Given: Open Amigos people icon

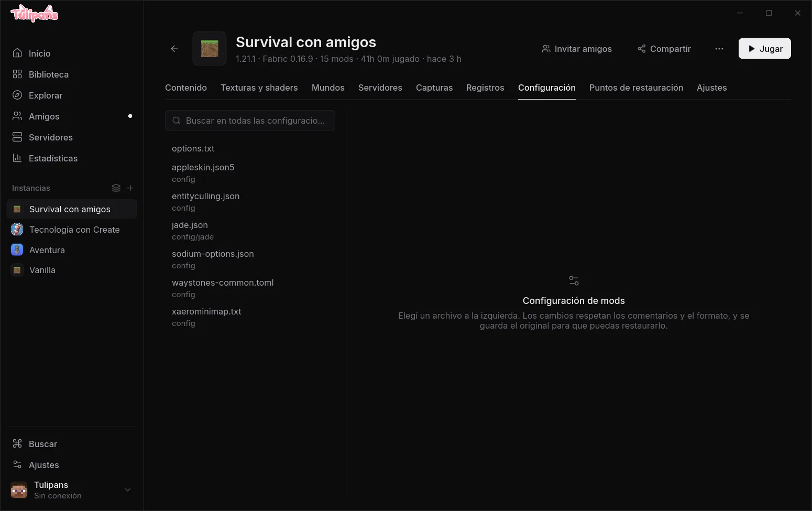Looking at the screenshot, I should pos(17,116).
